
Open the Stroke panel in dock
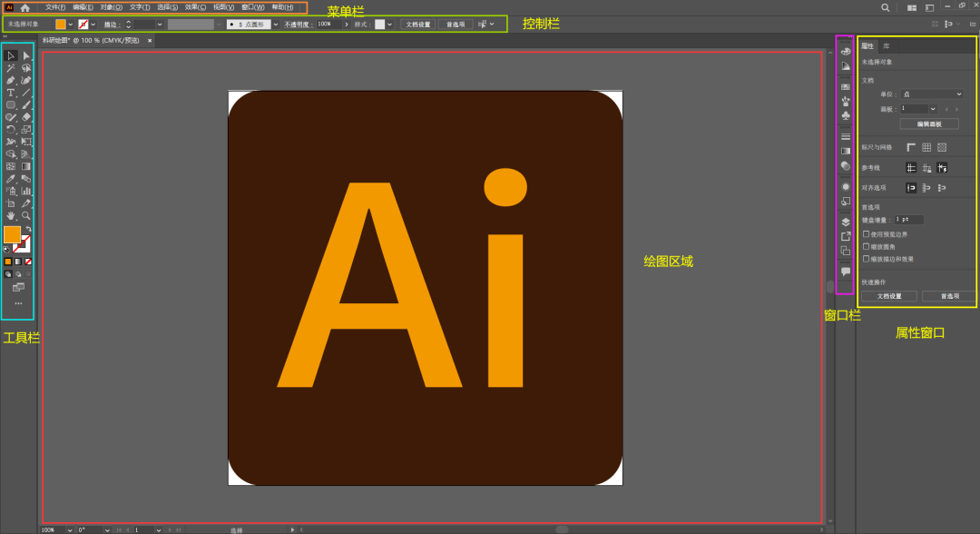pyautogui.click(x=846, y=136)
